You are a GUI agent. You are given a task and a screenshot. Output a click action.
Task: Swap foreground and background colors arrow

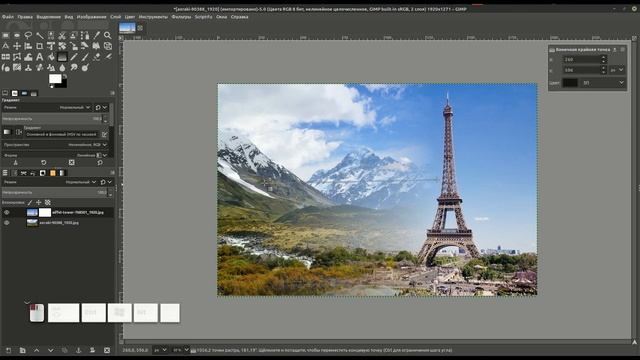(x=64, y=76)
